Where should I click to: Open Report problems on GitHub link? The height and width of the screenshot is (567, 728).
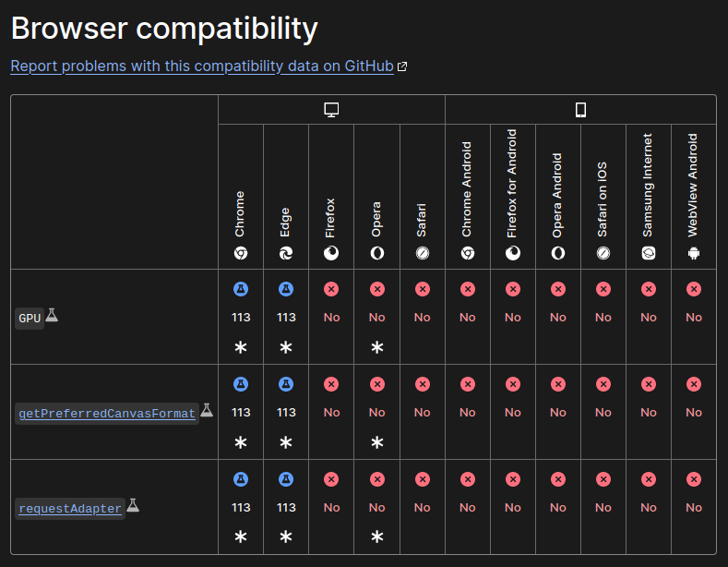[x=202, y=66]
